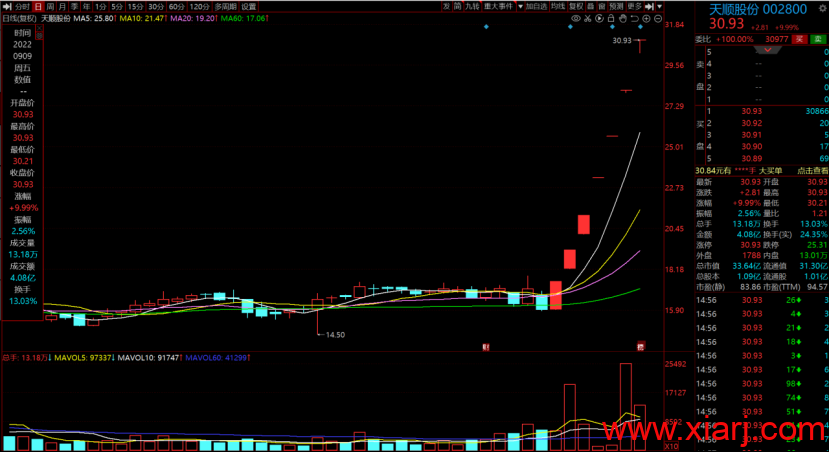Click the 14.50 low price label

pos(335,335)
